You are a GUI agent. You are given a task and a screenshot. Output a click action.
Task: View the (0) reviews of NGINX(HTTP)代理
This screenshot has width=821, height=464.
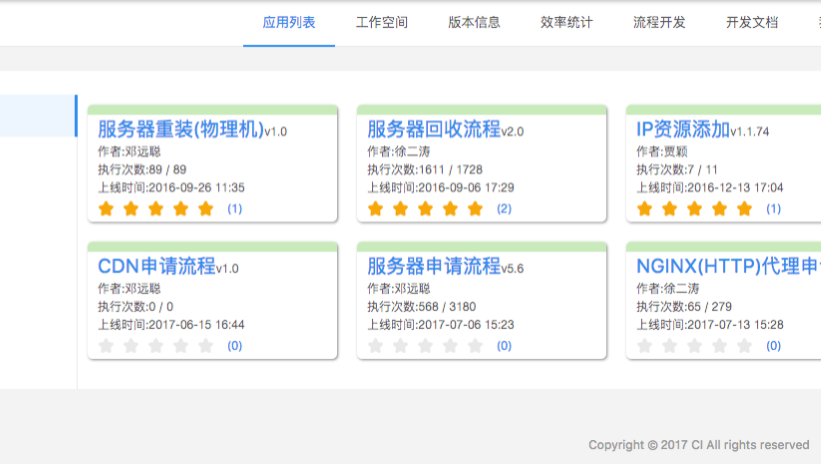pos(773,346)
